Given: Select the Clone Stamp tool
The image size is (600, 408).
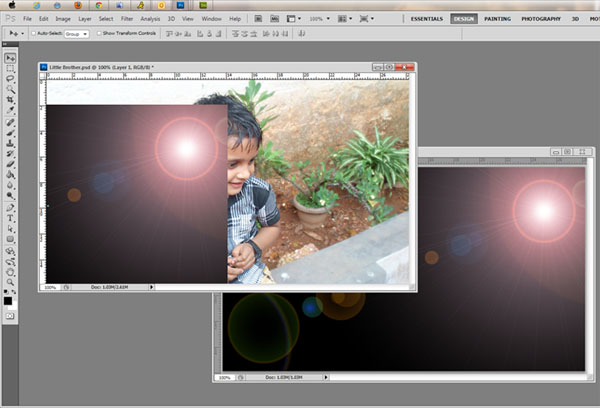Looking at the screenshot, I should (x=10, y=144).
